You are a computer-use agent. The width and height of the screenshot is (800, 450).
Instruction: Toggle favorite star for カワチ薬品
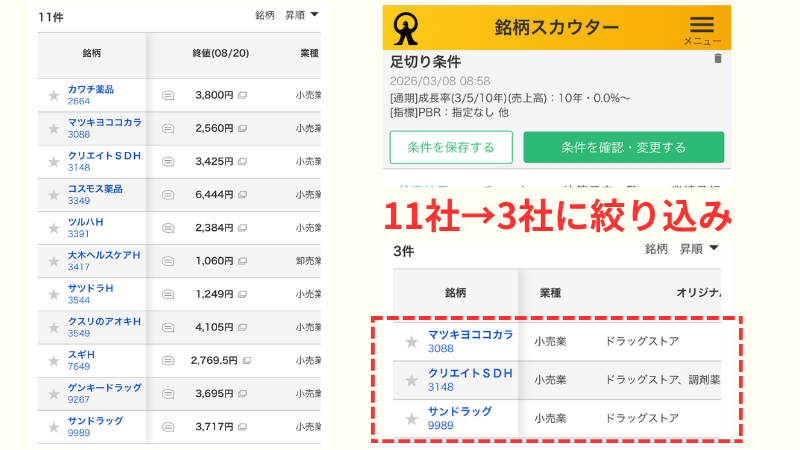[x=54, y=95]
